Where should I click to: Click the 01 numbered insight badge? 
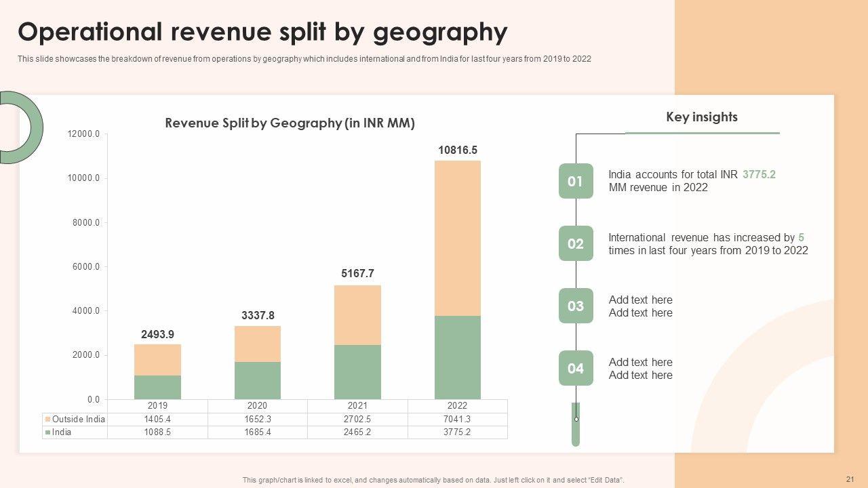tap(576, 181)
